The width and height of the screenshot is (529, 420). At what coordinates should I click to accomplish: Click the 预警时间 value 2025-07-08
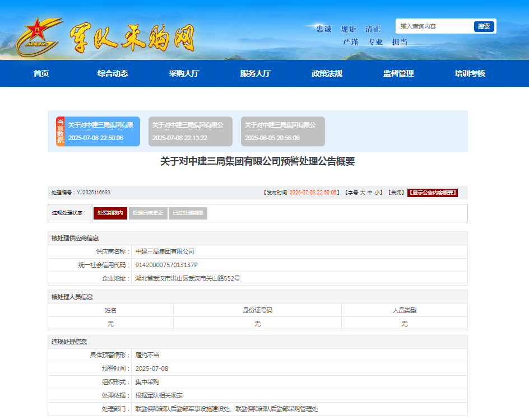152,368
